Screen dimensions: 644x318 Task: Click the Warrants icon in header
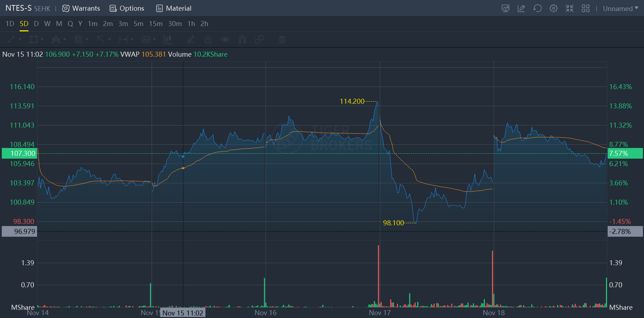pyautogui.click(x=66, y=8)
